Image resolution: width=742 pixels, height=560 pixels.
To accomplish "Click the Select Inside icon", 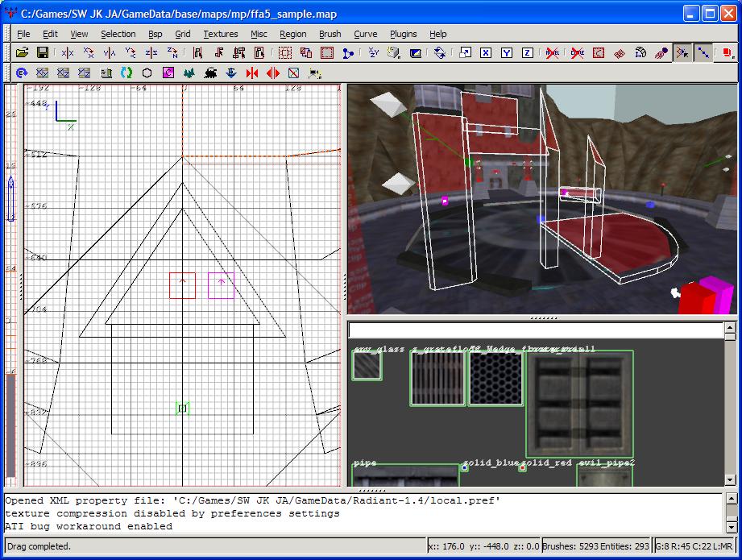I will tap(259, 52).
